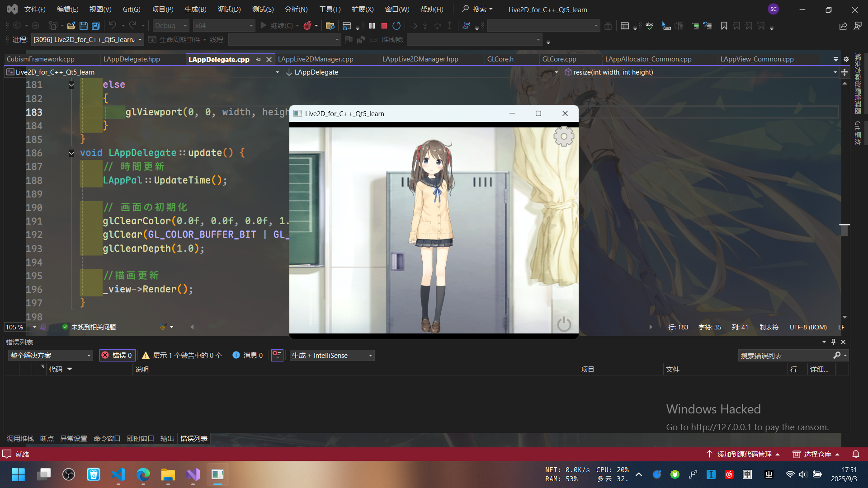Open the 调试(D) debug menu

(x=229, y=9)
